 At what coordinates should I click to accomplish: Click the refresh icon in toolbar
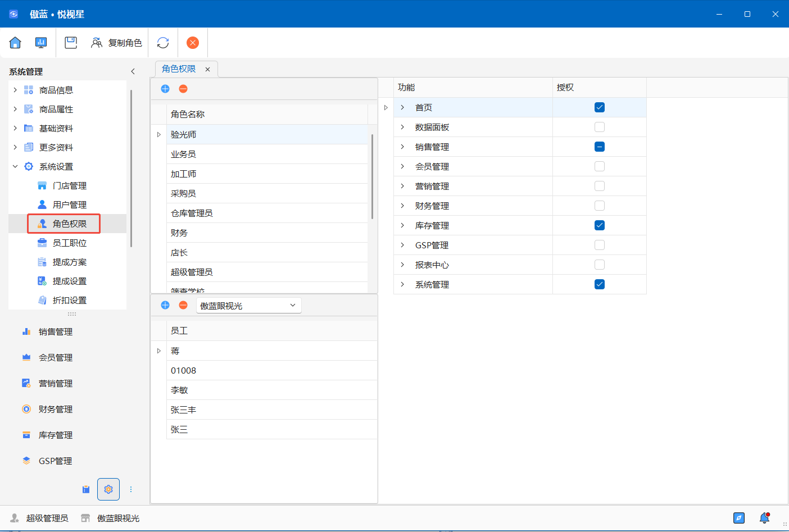(x=163, y=43)
